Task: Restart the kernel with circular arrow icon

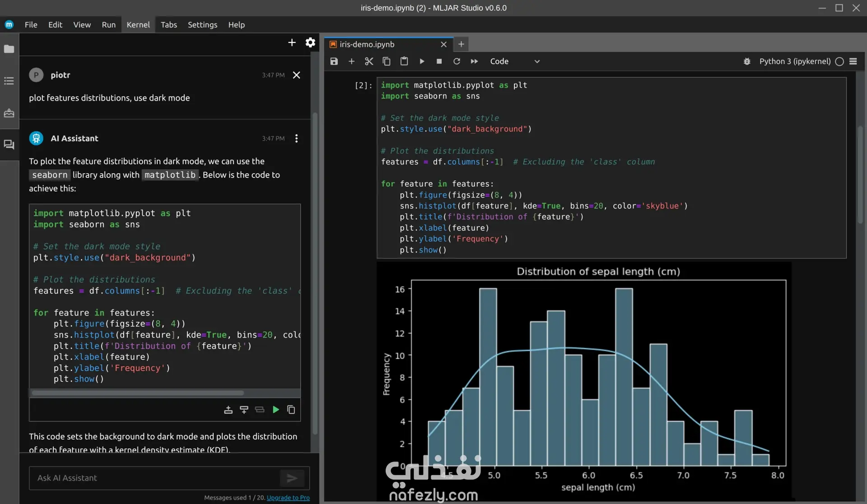Action: click(457, 61)
